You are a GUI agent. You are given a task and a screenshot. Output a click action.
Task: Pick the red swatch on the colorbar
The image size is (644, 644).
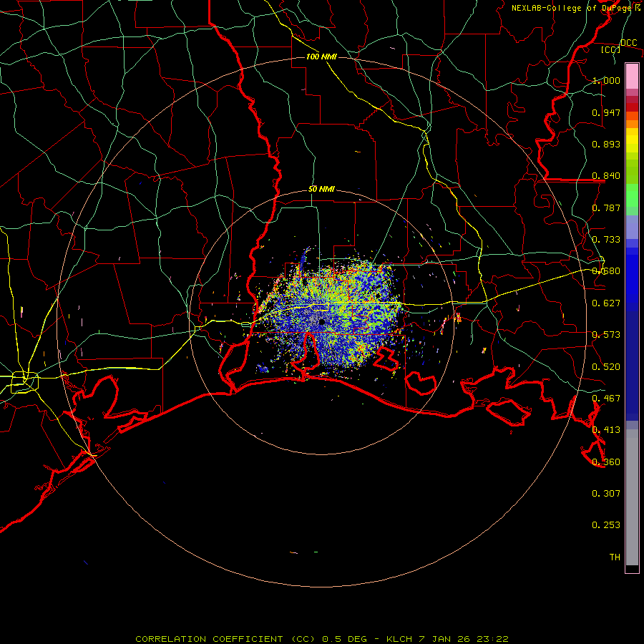[x=632, y=107]
